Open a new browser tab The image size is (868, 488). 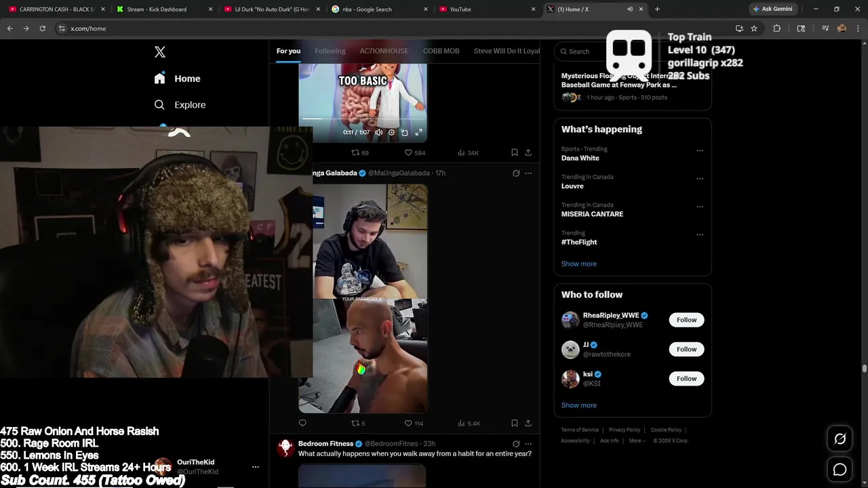(657, 9)
